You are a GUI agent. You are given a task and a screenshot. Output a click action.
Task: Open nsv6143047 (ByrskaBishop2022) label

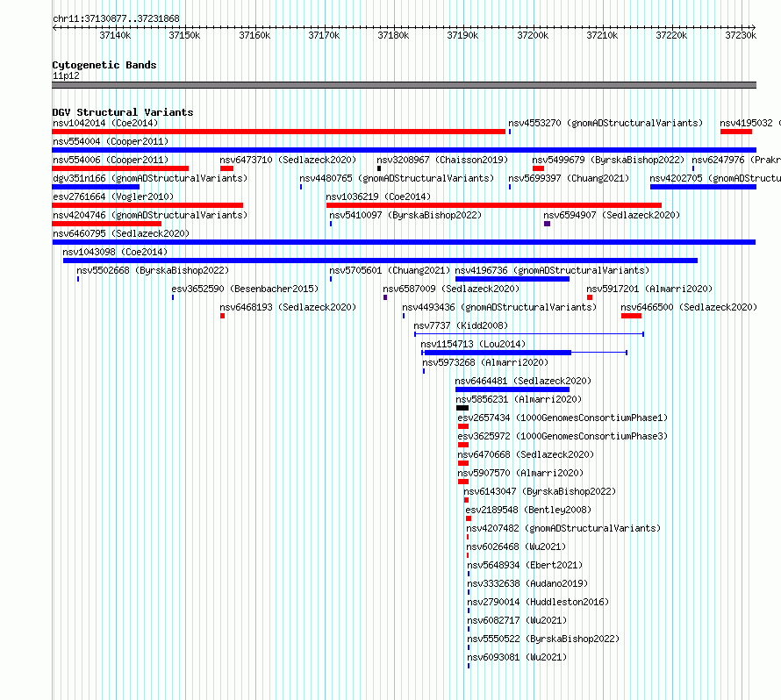[540, 491]
